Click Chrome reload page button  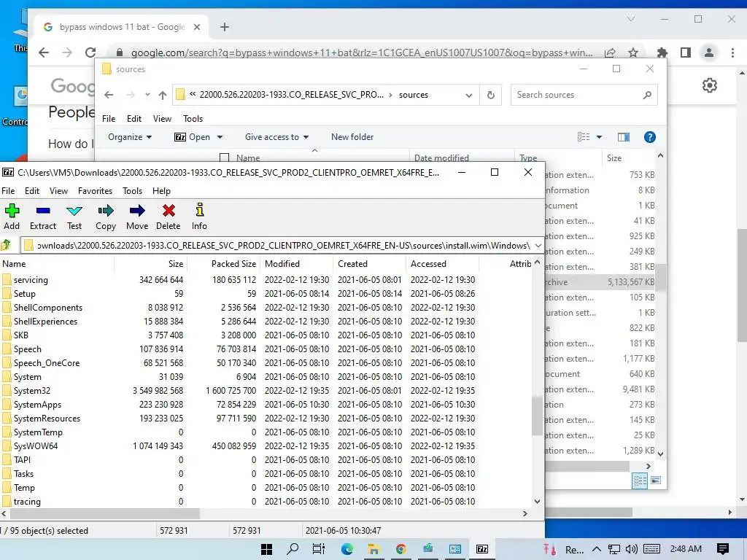pyautogui.click(x=90, y=52)
